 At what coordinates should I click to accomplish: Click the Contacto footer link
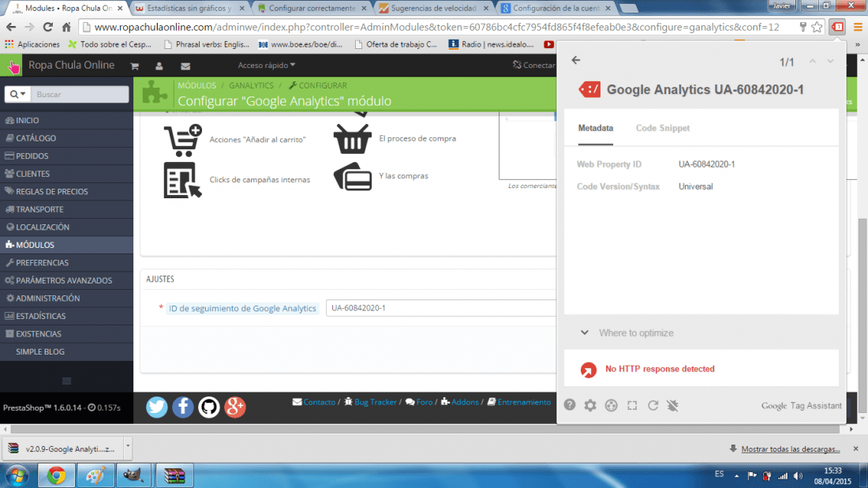tap(320, 402)
